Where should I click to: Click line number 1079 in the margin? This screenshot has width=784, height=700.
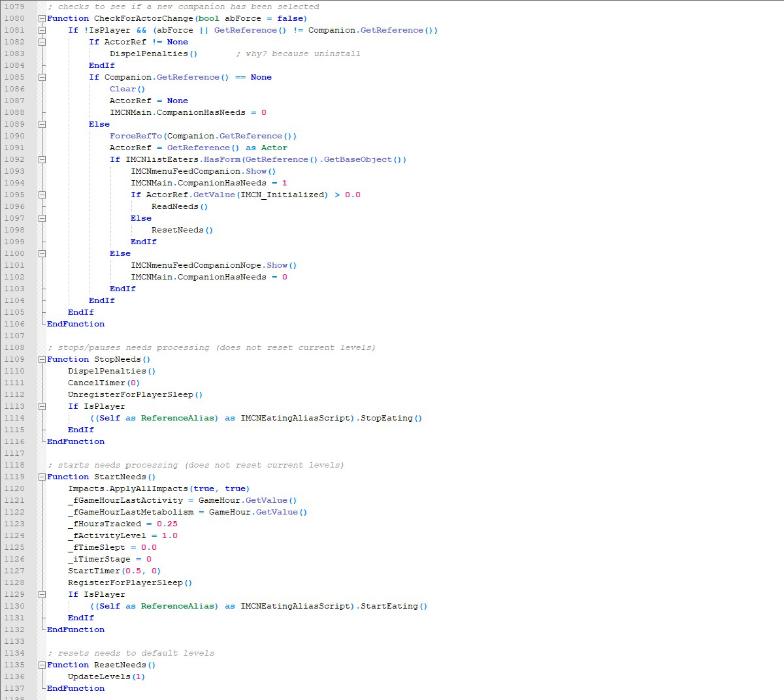tap(14, 7)
